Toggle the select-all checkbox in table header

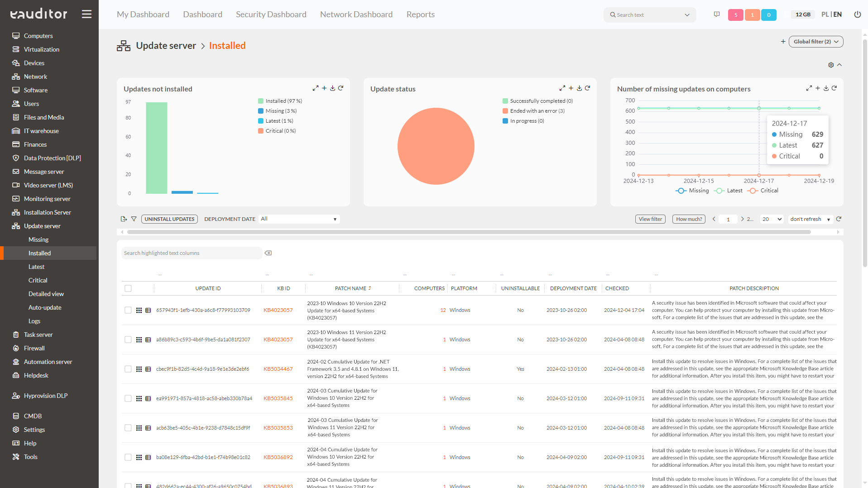click(x=128, y=288)
